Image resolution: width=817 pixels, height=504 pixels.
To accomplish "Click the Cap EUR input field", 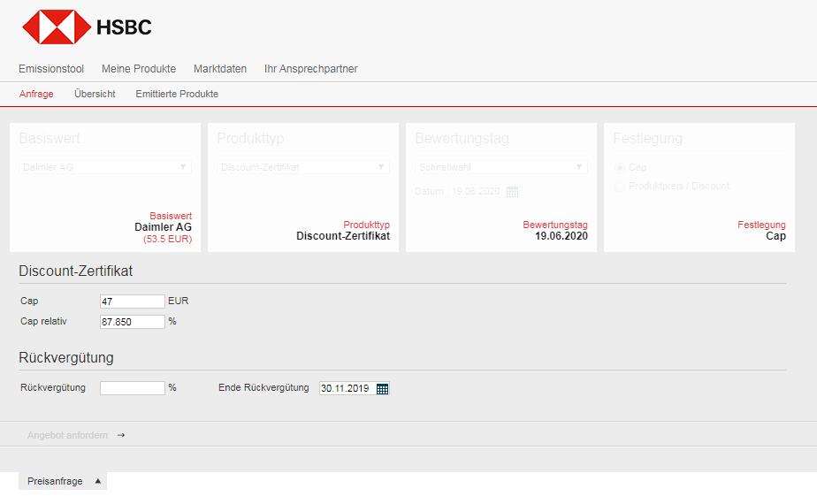I will pos(133,302).
